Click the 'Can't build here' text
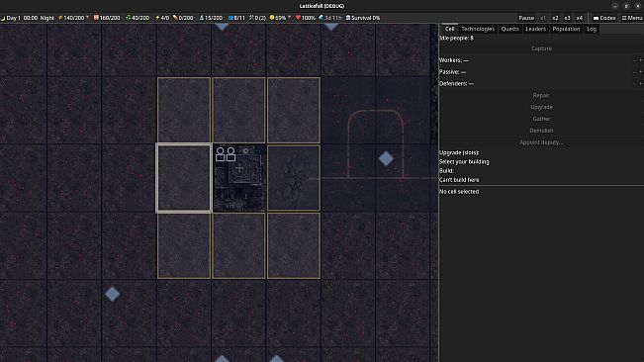Viewport: 644px width, 362px height. 459,180
